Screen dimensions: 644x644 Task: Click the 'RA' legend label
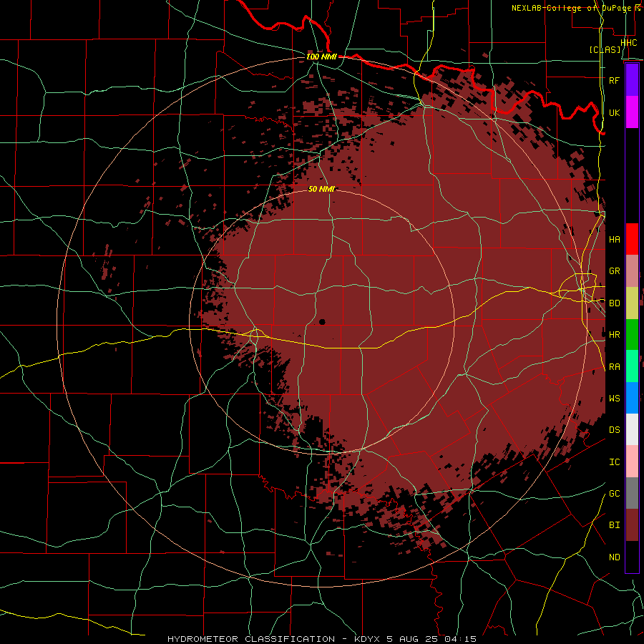coord(614,367)
